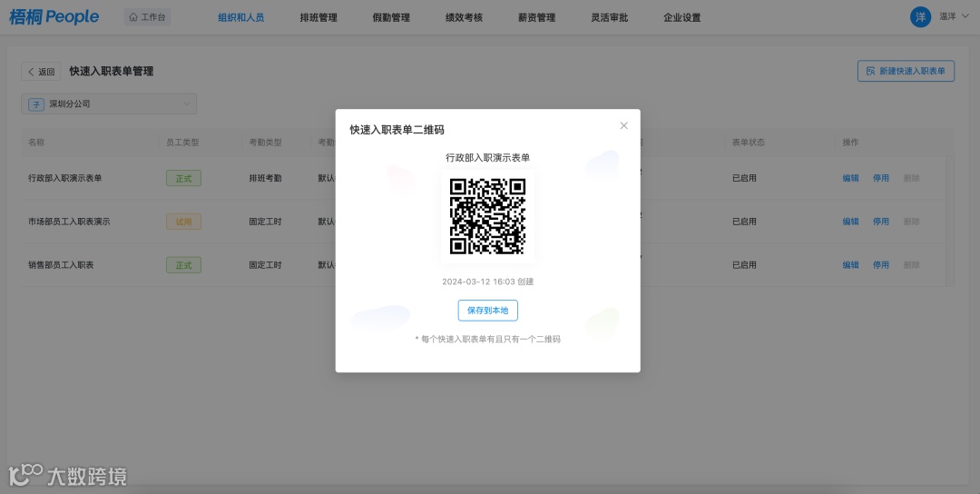Disable the 销售部员工入职表 form
The image size is (980, 494).
point(880,265)
